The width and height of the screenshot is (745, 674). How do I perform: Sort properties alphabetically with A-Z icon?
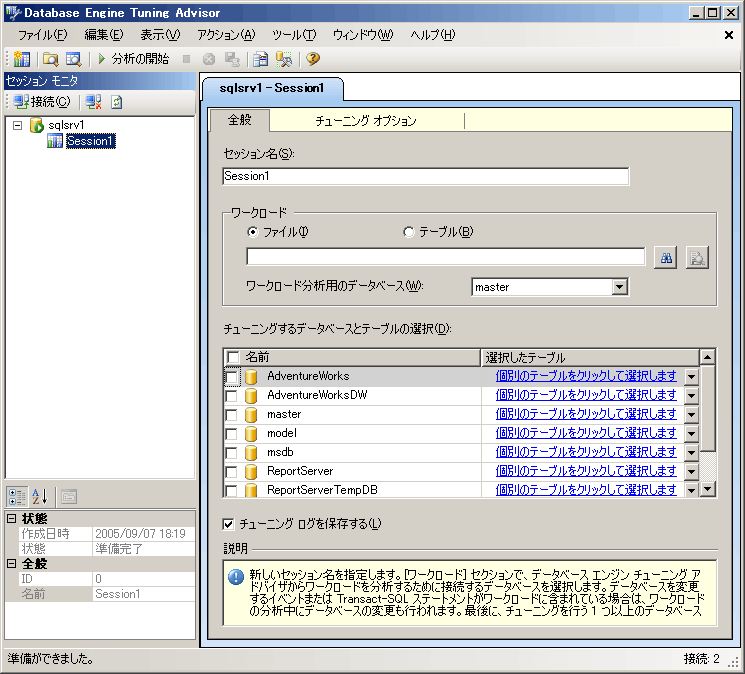tap(40, 496)
